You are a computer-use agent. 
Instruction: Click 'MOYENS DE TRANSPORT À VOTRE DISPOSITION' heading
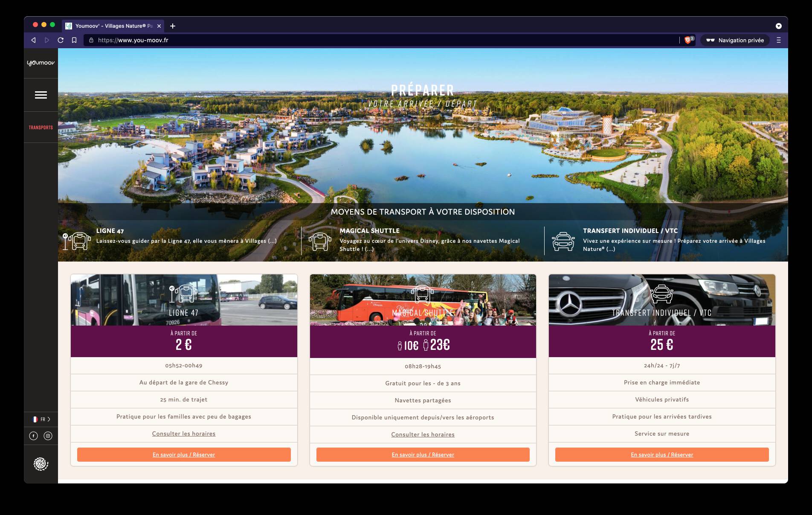pyautogui.click(x=423, y=212)
